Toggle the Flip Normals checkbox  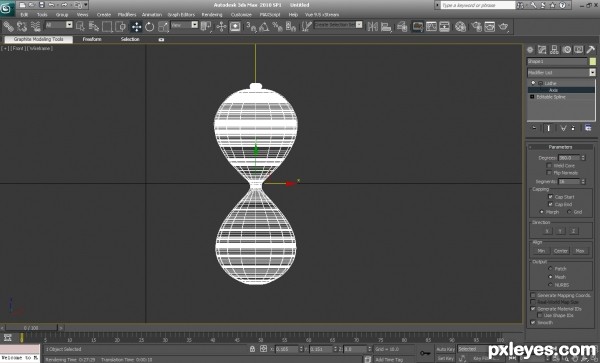(x=549, y=173)
